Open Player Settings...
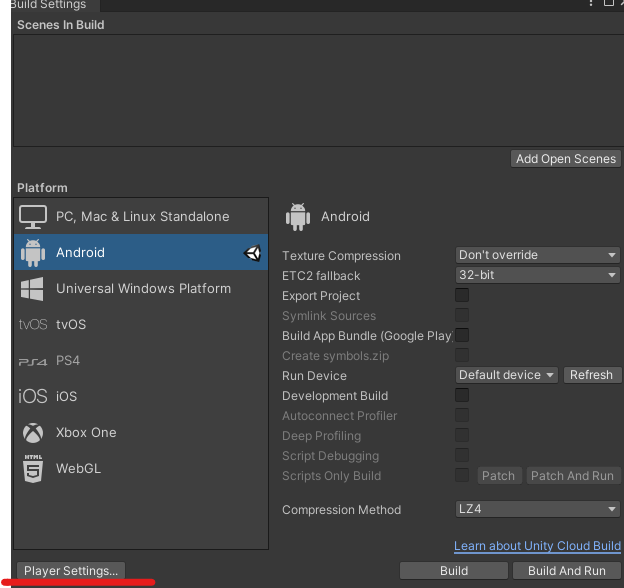 pos(71,570)
